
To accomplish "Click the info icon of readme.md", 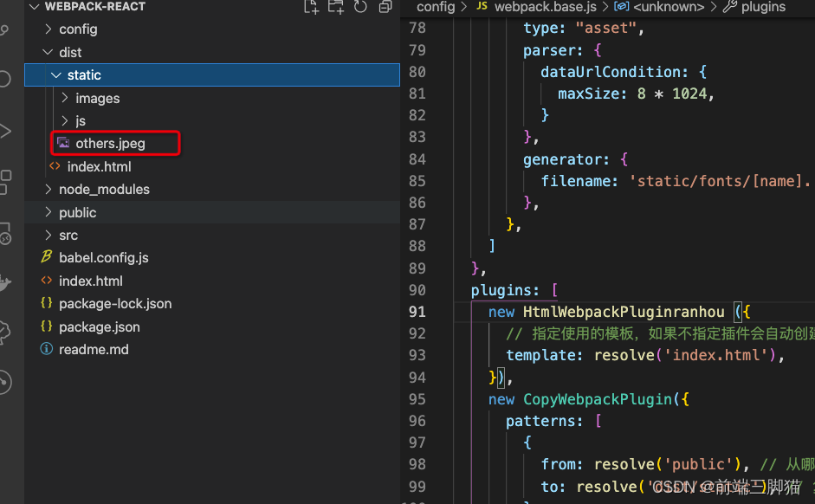I will [46, 349].
